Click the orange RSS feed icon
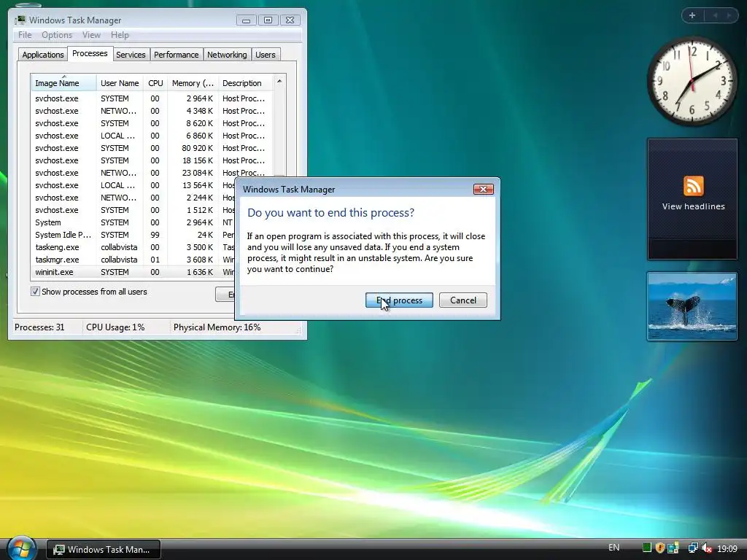Viewport: 747px width, 560px height. click(693, 186)
